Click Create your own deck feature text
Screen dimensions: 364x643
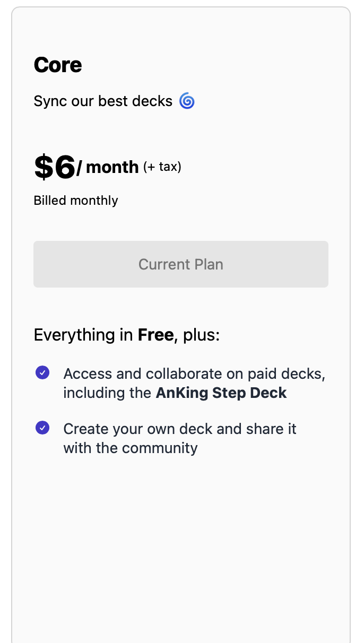point(180,438)
